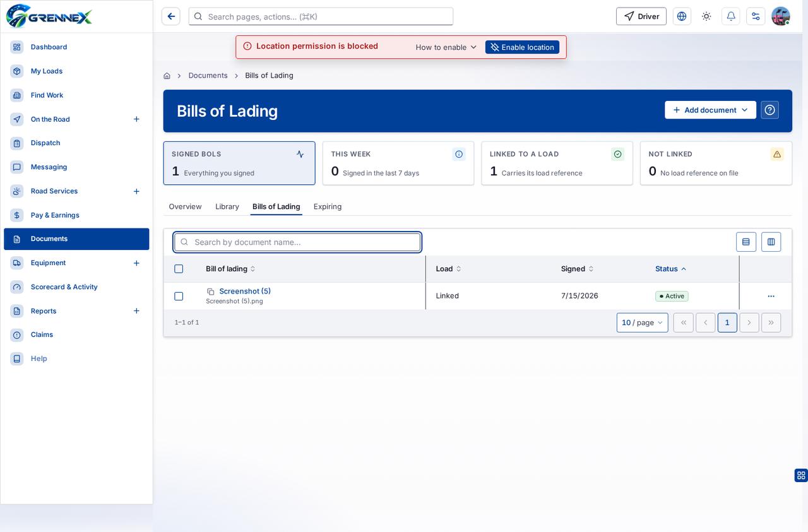Screen dimensions: 808x532
Task: Open Dashboard in sidebar
Action: (76, 47)
